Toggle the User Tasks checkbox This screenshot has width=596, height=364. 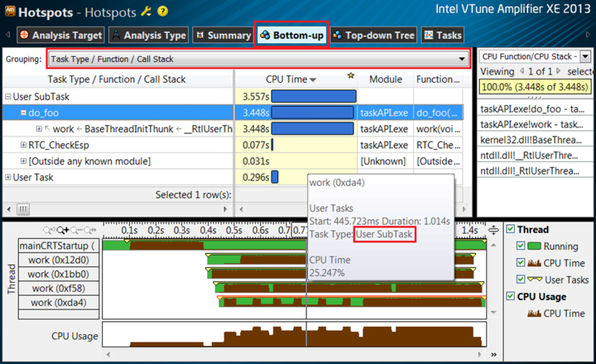(x=521, y=279)
